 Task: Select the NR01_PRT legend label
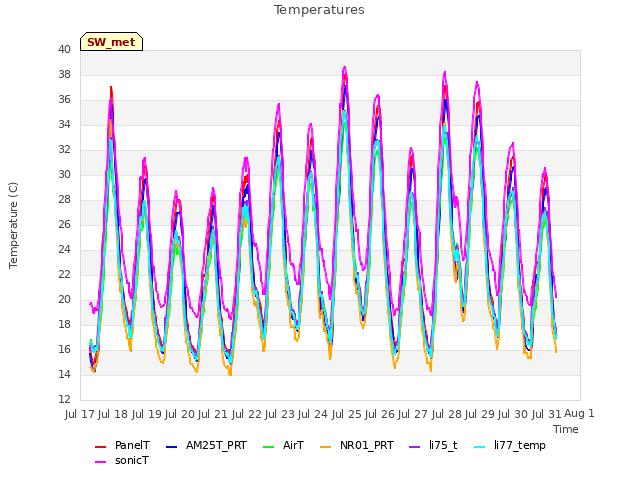point(367,445)
